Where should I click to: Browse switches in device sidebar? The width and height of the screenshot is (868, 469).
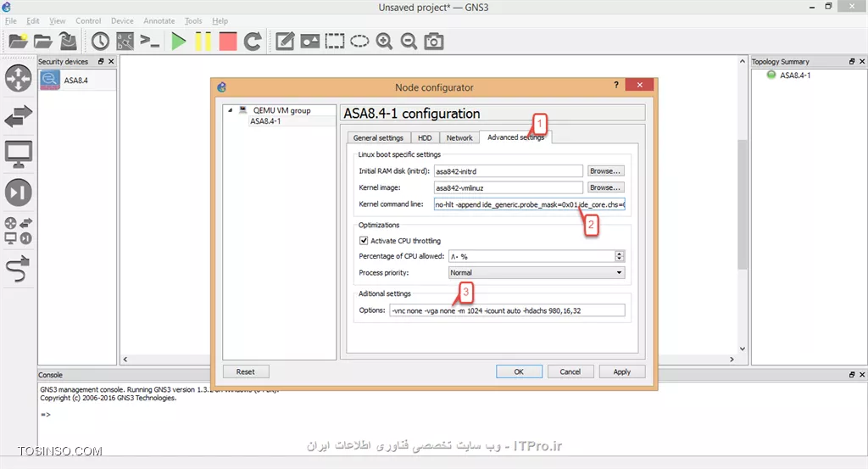coord(19,116)
